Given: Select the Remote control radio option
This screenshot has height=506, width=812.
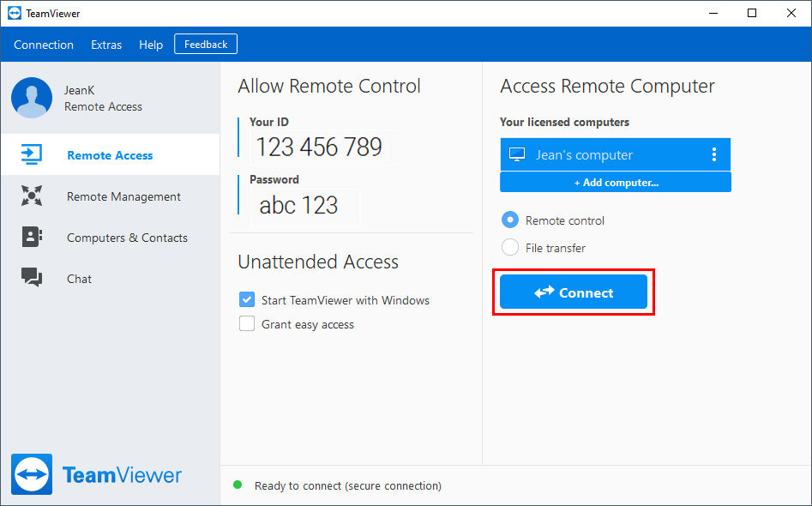Looking at the screenshot, I should coord(510,220).
